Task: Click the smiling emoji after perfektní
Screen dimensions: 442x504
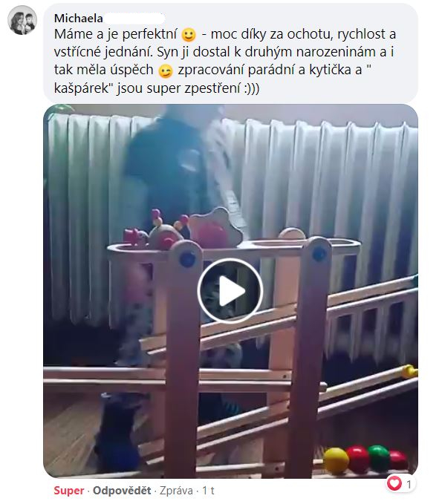Action: [189, 35]
